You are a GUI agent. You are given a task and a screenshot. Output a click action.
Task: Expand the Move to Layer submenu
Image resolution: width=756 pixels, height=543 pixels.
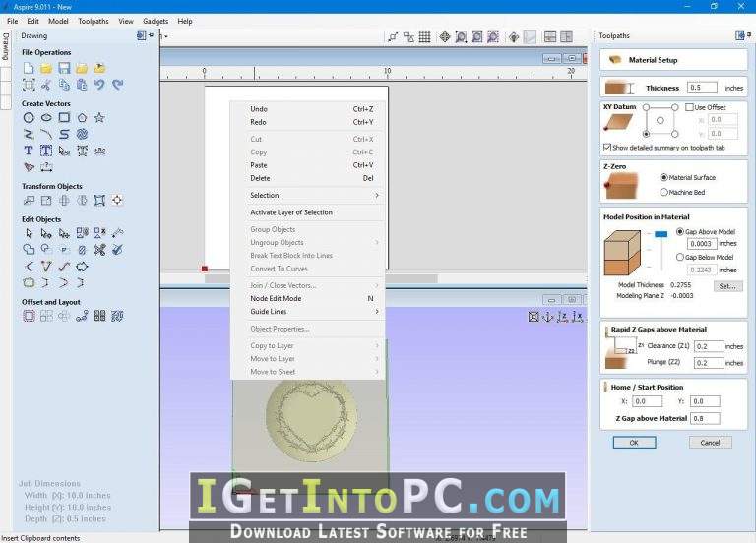(307, 359)
